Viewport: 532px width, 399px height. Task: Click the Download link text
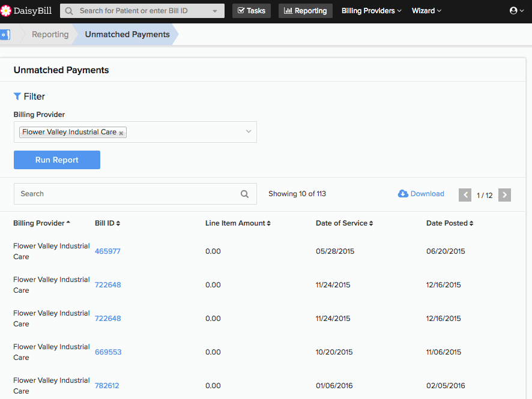click(427, 194)
